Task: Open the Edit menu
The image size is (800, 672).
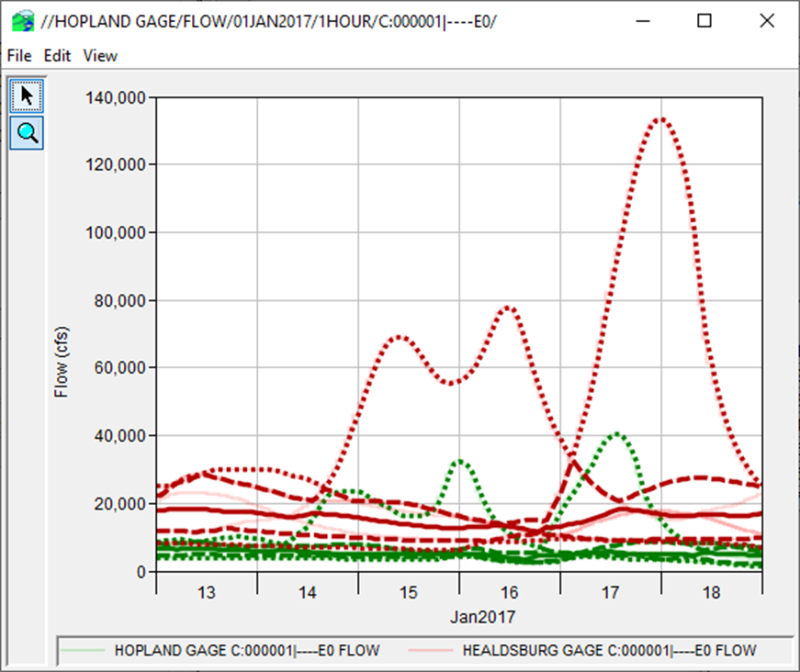Action: click(57, 55)
